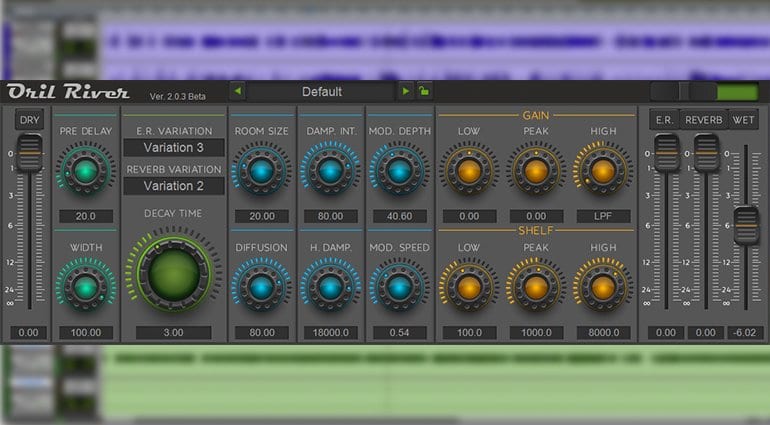This screenshot has width=770, height=425.
Task: Open the Reverb Variation dropdown showing Variation 2
Action: point(174,186)
